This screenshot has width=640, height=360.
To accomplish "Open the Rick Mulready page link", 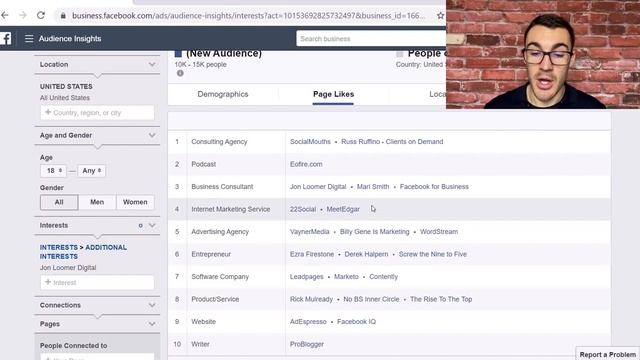I will [311, 299].
